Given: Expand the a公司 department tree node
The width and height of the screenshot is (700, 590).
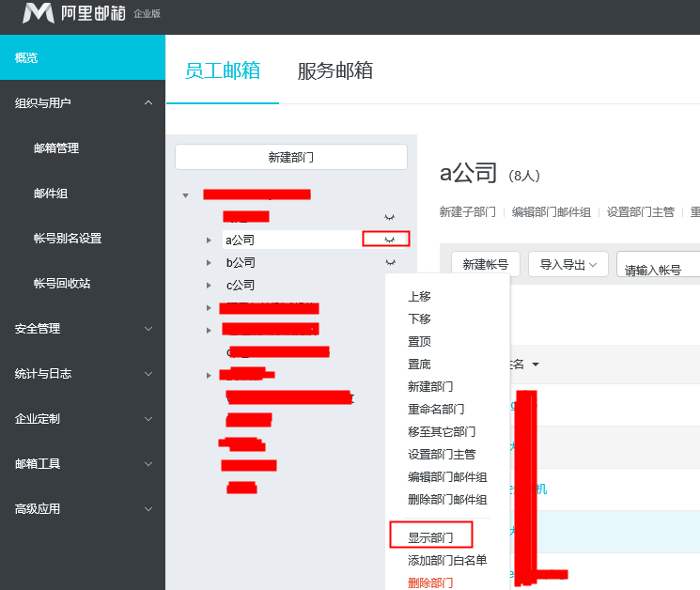Looking at the screenshot, I should 209,241.
